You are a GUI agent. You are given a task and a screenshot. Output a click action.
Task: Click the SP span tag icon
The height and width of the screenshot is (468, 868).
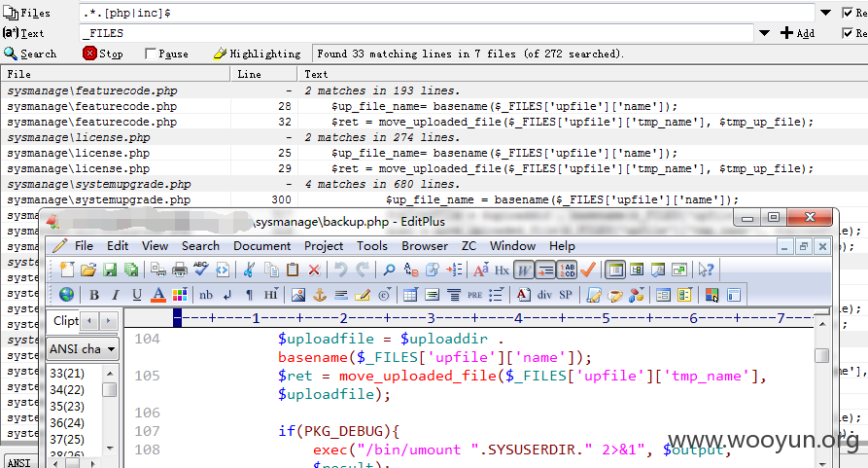(x=566, y=295)
